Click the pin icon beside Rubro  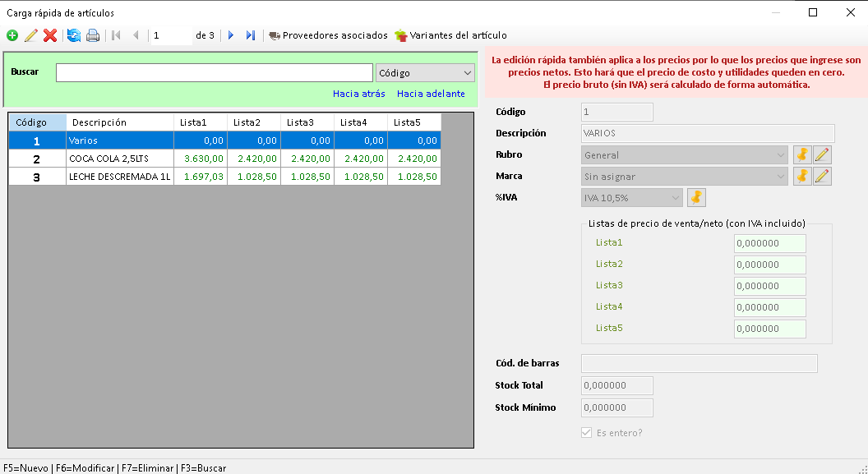tap(802, 154)
